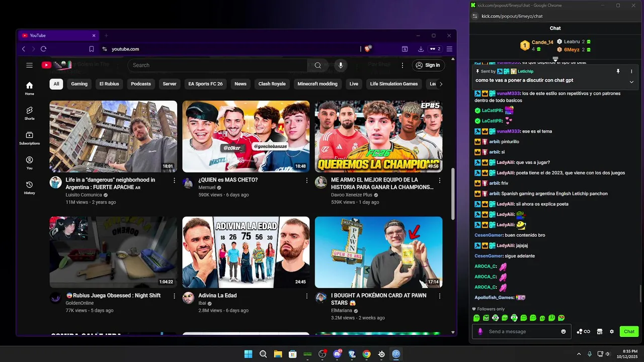Click the green Chat send button
This screenshot has height=362, width=644.
[x=629, y=331]
